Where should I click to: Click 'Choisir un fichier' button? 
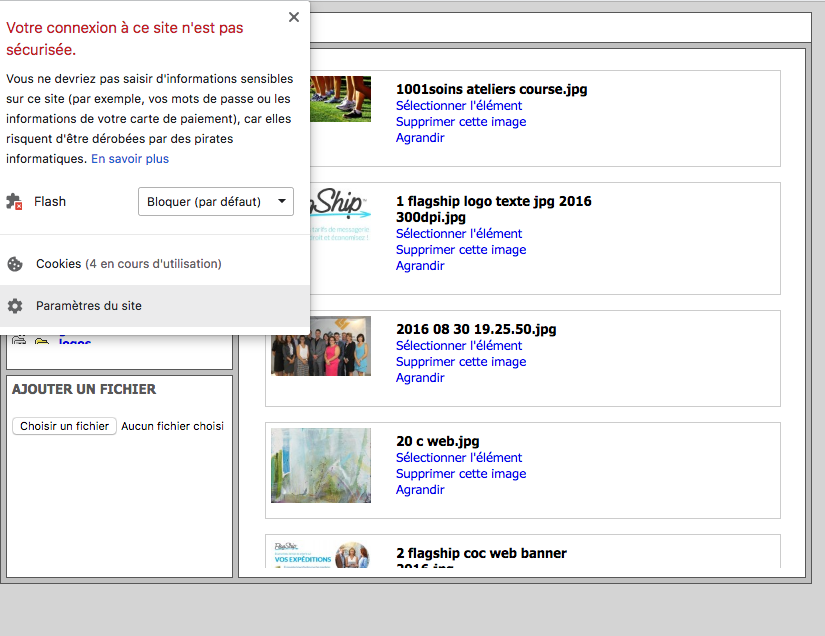click(x=64, y=426)
